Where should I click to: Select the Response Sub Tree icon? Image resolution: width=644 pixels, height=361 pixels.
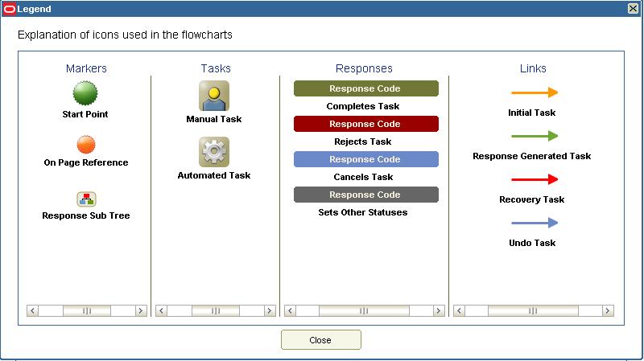click(86, 199)
